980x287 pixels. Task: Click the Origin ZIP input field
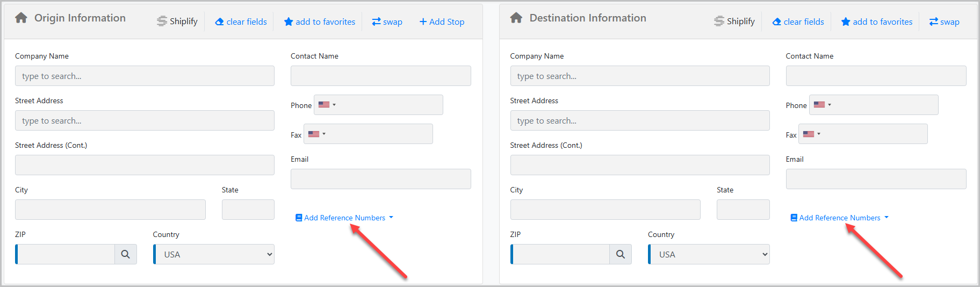point(66,254)
